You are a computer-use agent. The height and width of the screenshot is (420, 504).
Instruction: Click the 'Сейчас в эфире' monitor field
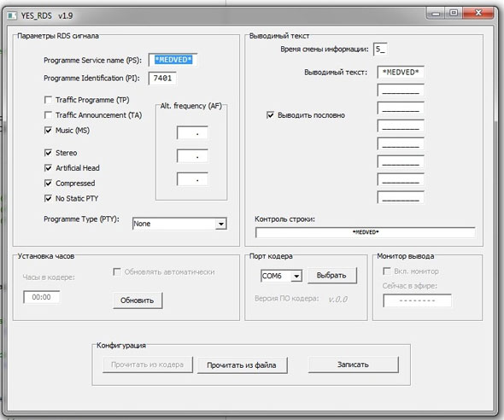pyautogui.click(x=417, y=300)
